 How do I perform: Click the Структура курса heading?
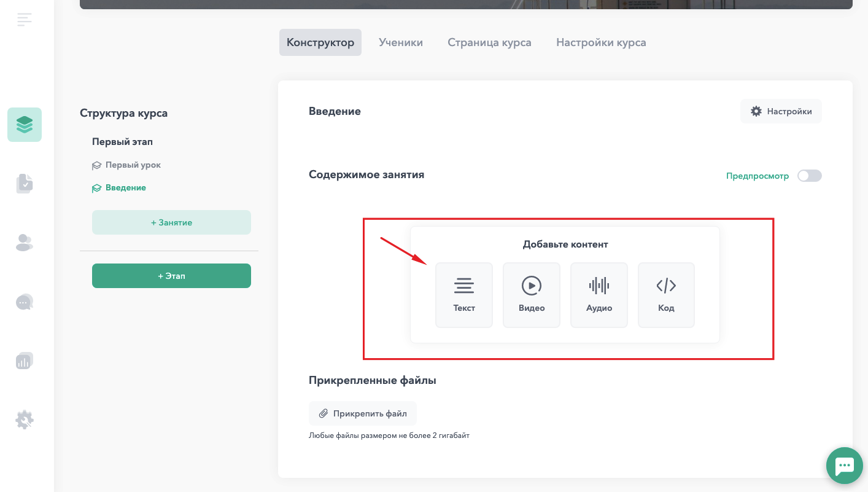[123, 113]
